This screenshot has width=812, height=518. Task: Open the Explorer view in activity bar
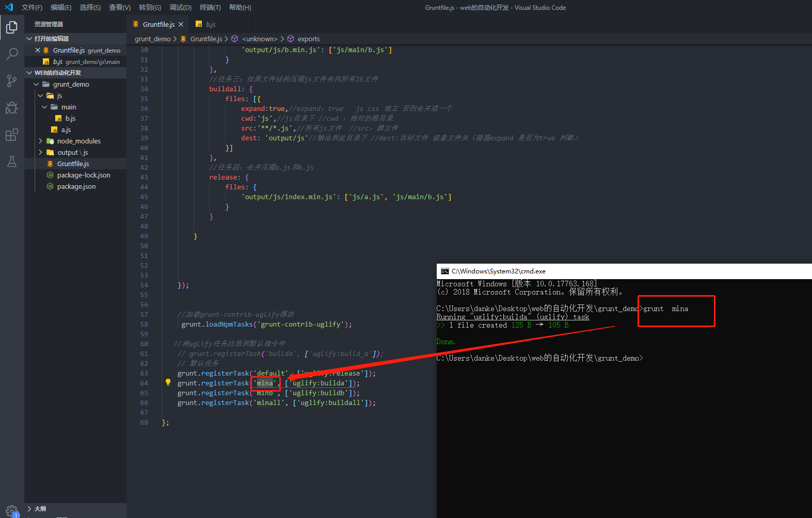coord(12,27)
